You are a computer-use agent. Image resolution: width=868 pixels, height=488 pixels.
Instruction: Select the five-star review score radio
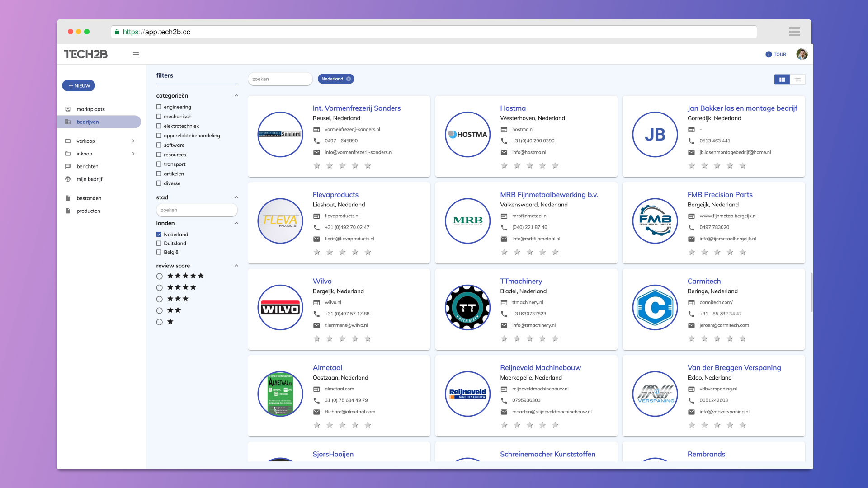[159, 276]
